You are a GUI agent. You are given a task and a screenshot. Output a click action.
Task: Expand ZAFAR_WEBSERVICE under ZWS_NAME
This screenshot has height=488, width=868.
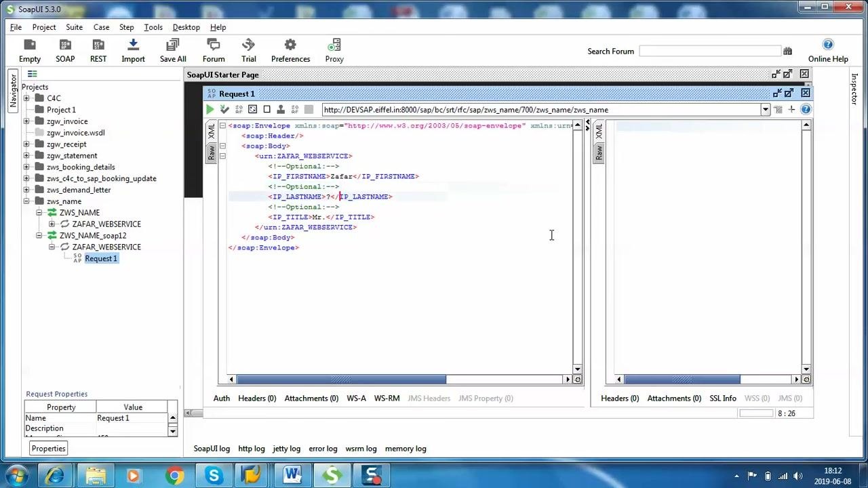(52, 224)
